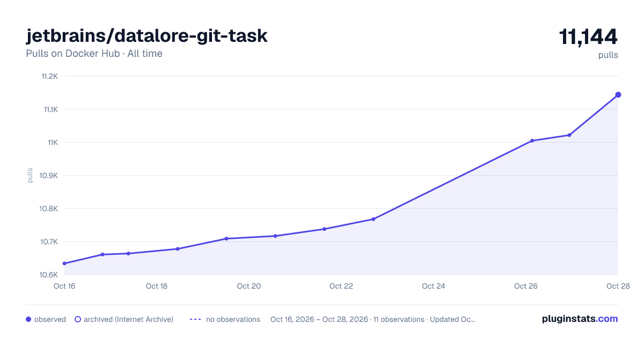The image size is (644, 338).
Task: Click the dashed no observations legend marker
Action: pyautogui.click(x=195, y=319)
